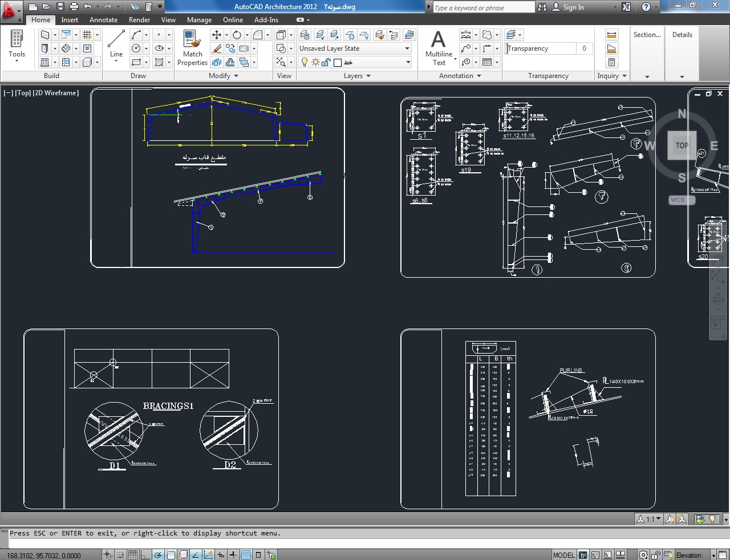Screen dimensions: 730x560
Task: Expand the Tools dropdown in Build panel
Action: (x=17, y=60)
